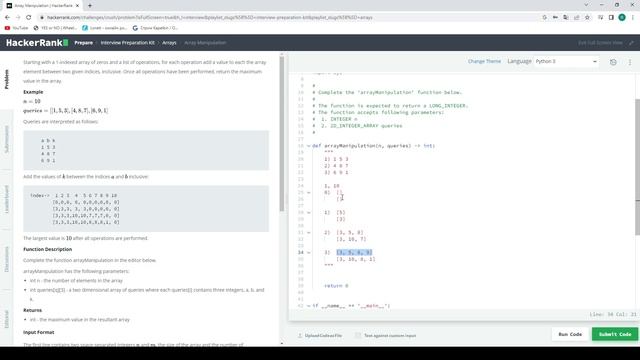Image resolution: width=640 pixels, height=360 pixels.
Task: Collapse the fold arrow on line 25
Action: [x=309, y=192]
